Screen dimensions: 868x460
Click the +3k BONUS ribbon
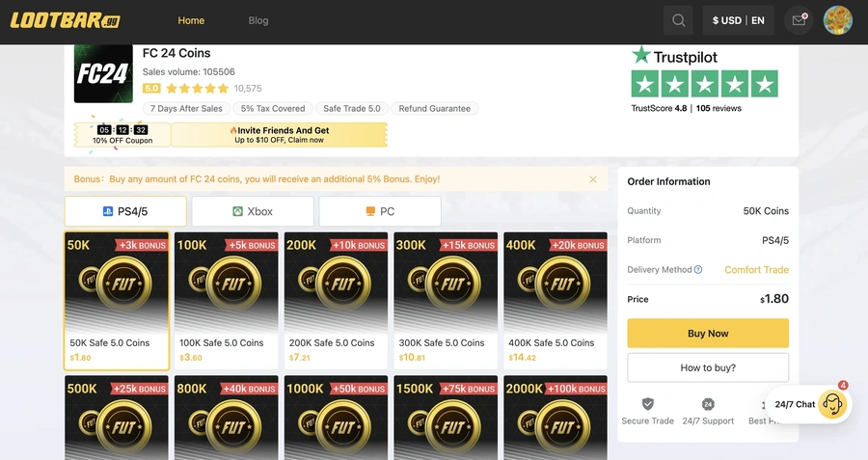(x=141, y=245)
